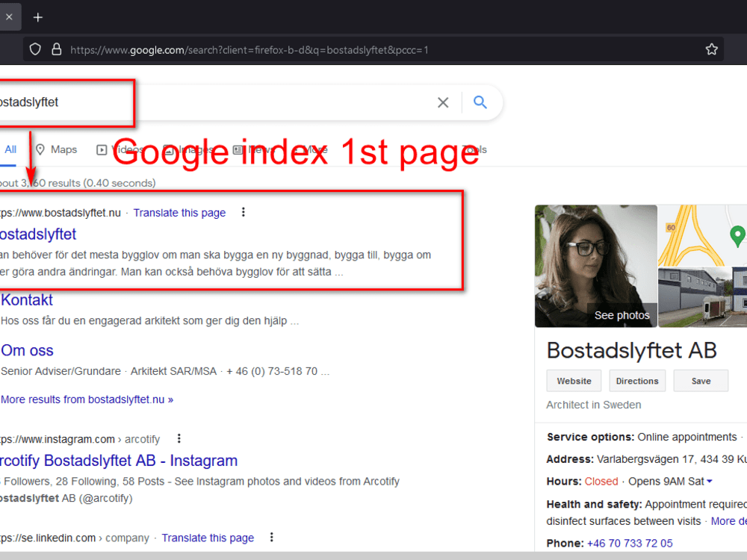Click the Varlabergsvägen 17 address text
Image resolution: width=747 pixels, height=560 pixels.
point(672,459)
